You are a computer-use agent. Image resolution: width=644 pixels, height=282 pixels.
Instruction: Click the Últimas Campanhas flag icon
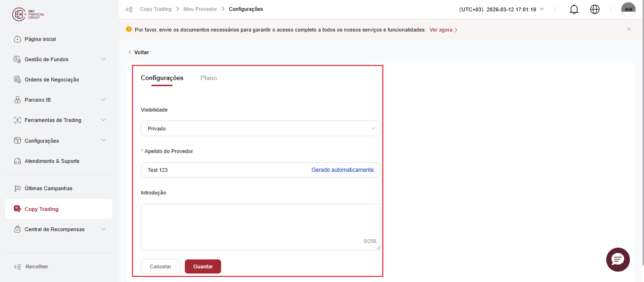click(17, 188)
